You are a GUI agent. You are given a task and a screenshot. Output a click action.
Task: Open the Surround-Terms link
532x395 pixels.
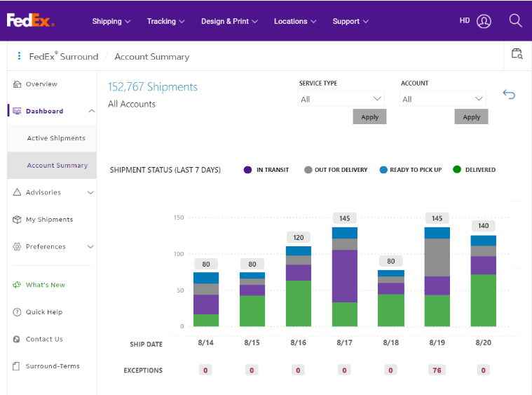(x=53, y=366)
